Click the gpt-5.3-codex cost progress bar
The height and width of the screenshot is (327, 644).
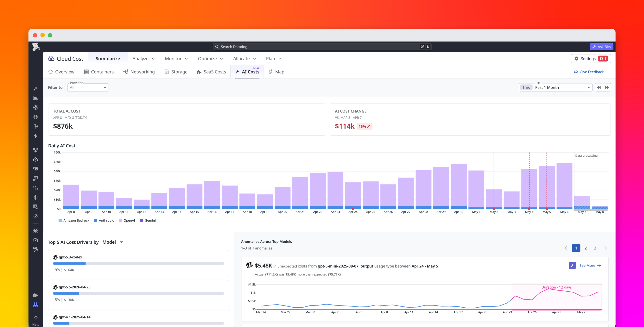click(x=138, y=263)
